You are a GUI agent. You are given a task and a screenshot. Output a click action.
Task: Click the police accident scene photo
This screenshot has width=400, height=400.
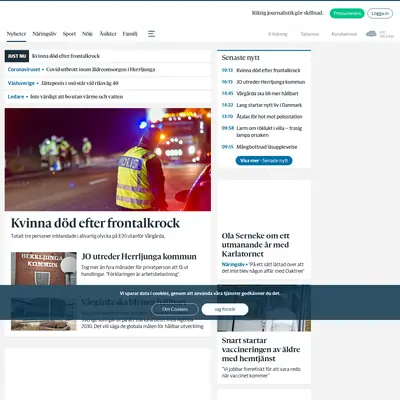pos(108,159)
